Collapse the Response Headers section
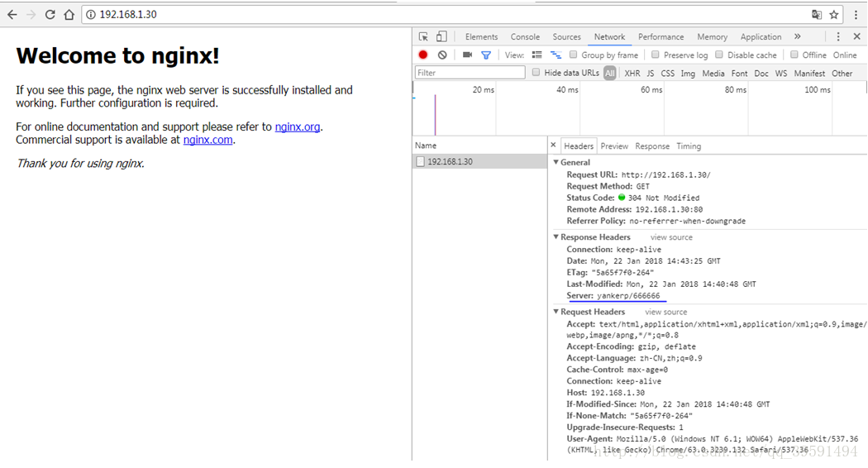The width and height of the screenshot is (868, 468). 556,237
